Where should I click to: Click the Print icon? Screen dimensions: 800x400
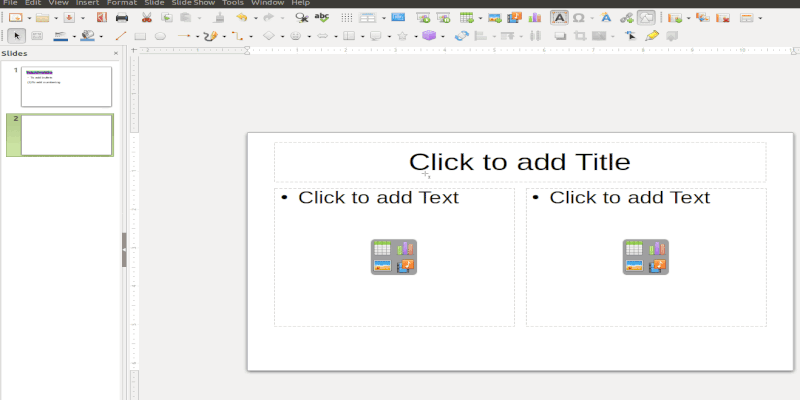tap(122, 18)
